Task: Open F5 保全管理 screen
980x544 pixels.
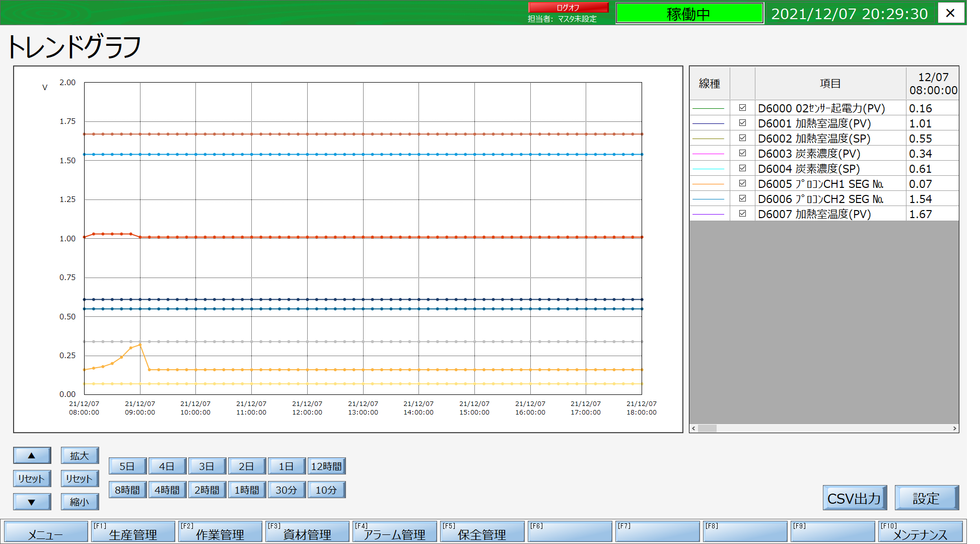Action: [482, 532]
